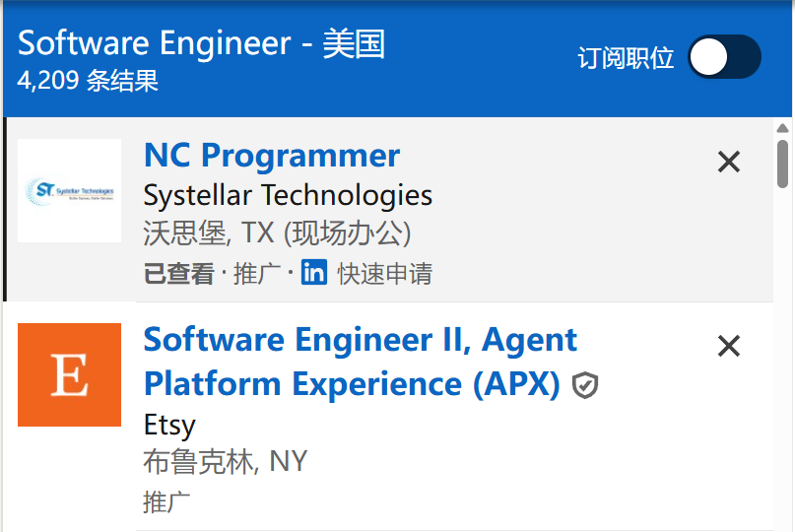The width and height of the screenshot is (795, 532).
Task: Click the vertical scrollbar thumb
Action: pos(782,164)
